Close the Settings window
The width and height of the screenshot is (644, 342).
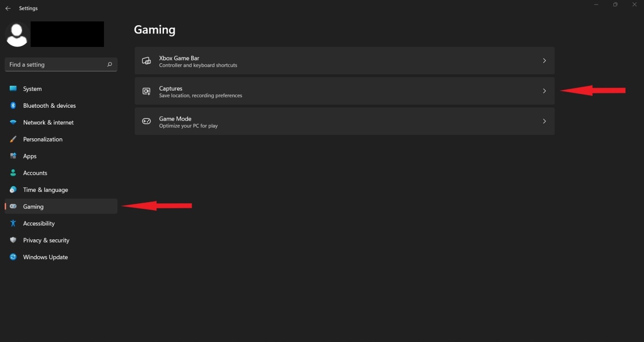(634, 5)
